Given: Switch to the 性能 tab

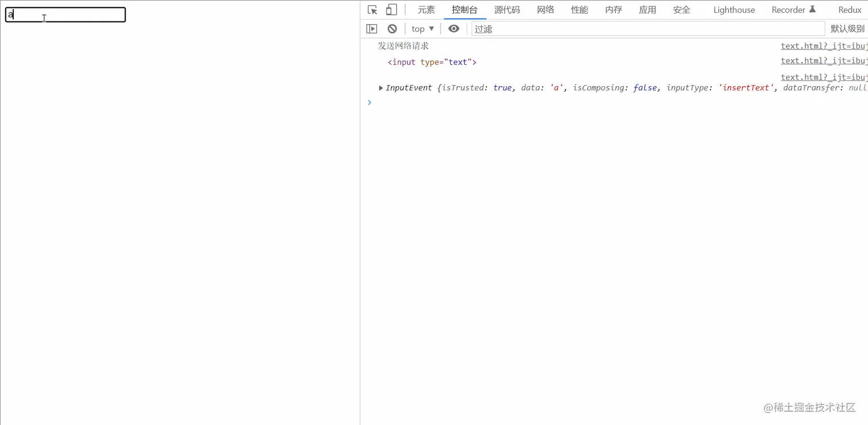Looking at the screenshot, I should pos(579,10).
